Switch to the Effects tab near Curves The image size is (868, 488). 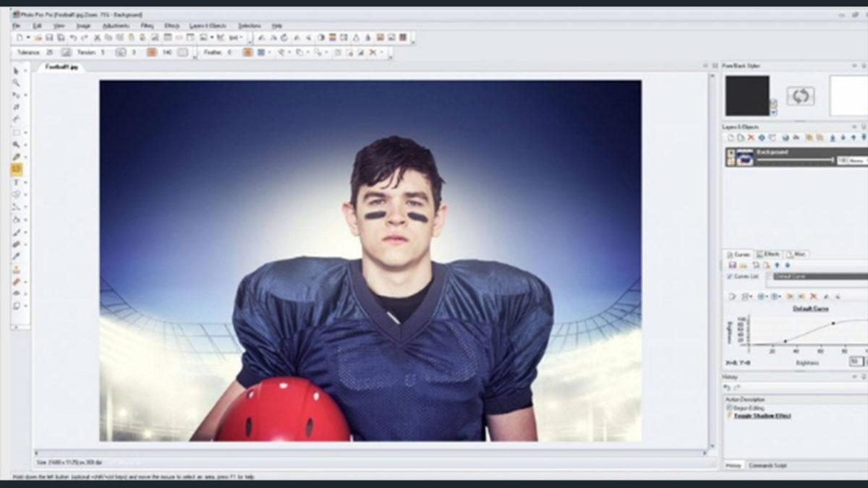click(x=768, y=254)
